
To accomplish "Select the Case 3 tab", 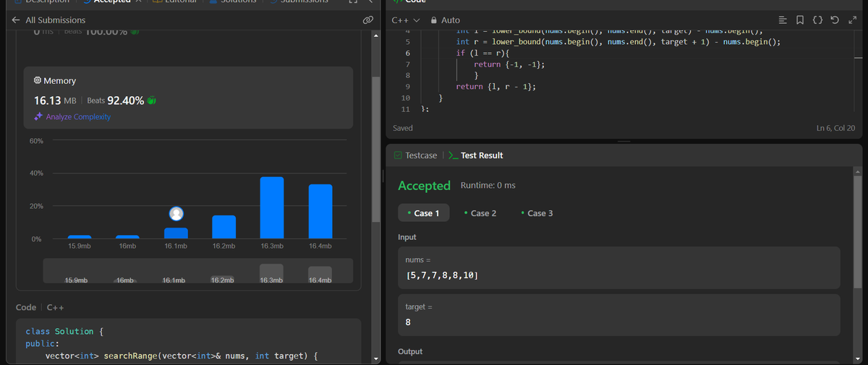I will pyautogui.click(x=537, y=213).
